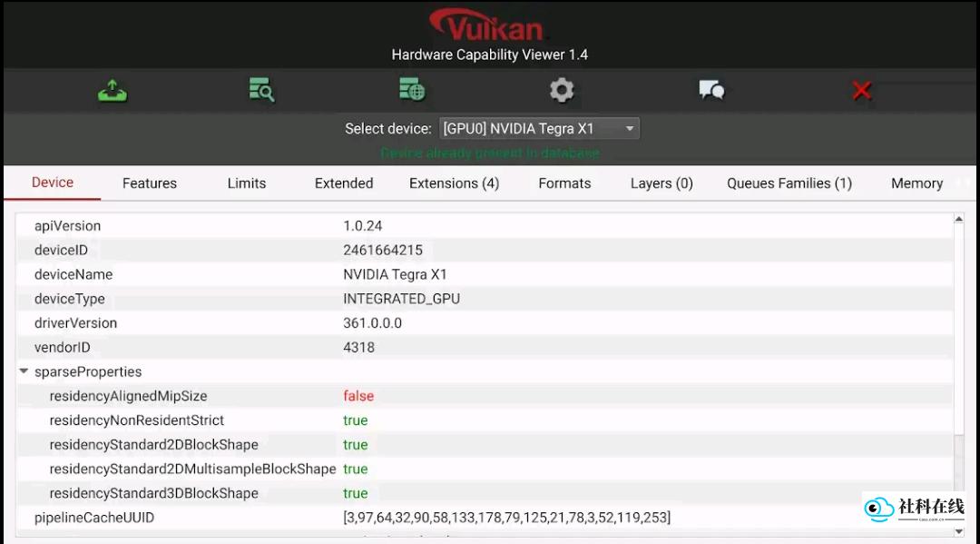
Task: Collapse the sparseProperties tree node
Action: 24,371
